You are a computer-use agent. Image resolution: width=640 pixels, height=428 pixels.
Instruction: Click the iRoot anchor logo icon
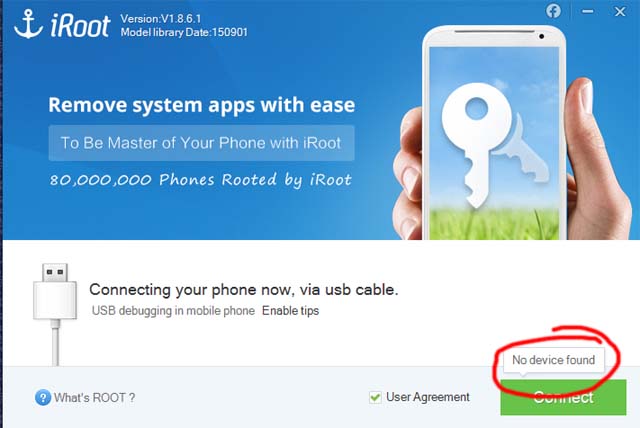[28, 24]
